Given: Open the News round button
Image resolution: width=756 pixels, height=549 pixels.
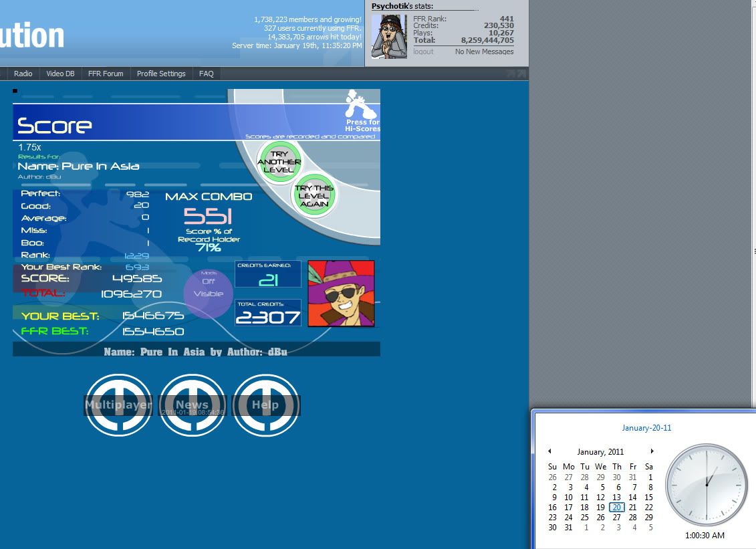Looking at the screenshot, I should point(192,405).
